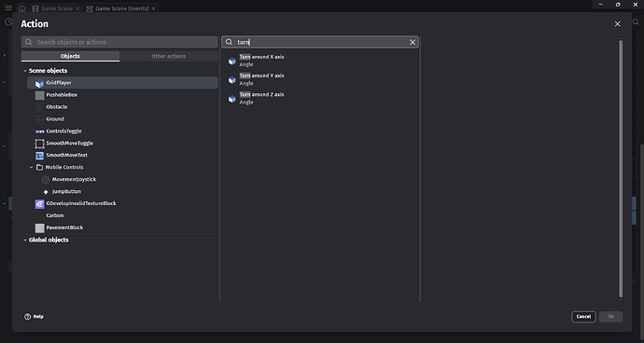Choose the Turn around Y axis action

click(320, 79)
